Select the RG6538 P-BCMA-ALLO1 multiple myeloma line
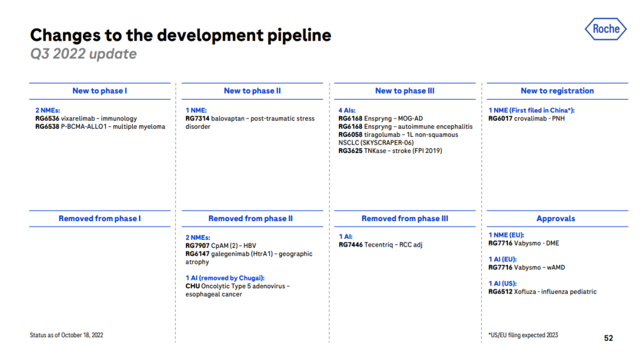Viewport: 644px width, 361px height. pyautogui.click(x=100, y=127)
